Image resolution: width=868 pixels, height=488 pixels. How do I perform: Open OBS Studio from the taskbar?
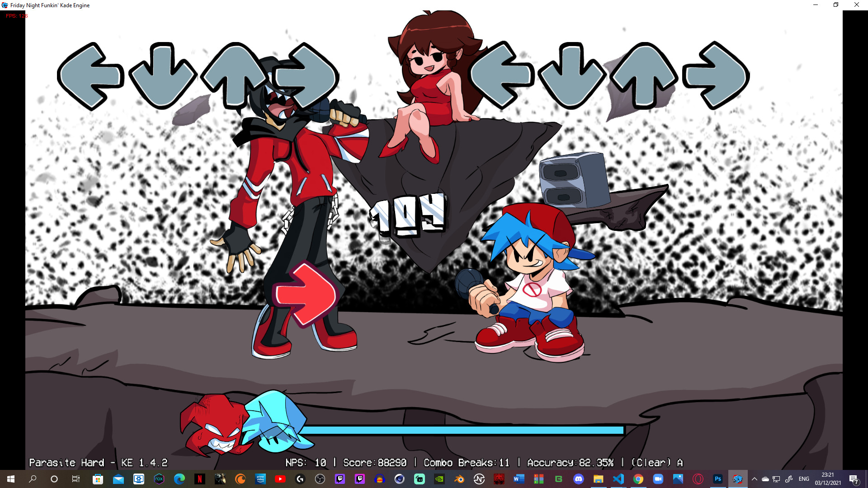320,479
